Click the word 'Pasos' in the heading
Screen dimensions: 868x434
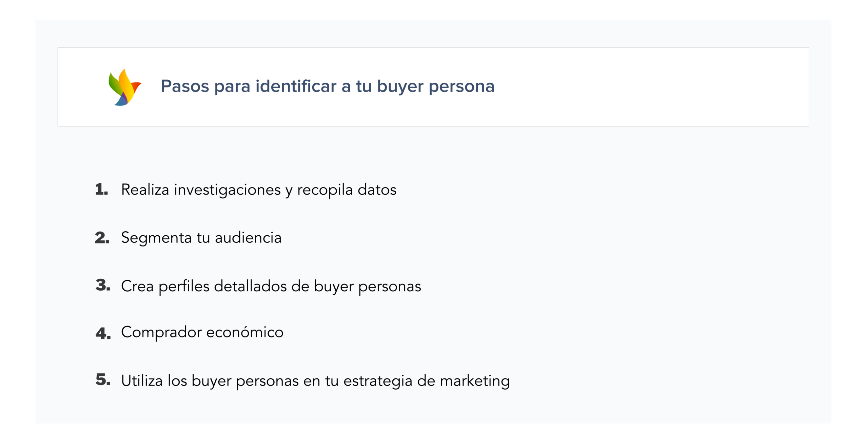click(x=185, y=86)
